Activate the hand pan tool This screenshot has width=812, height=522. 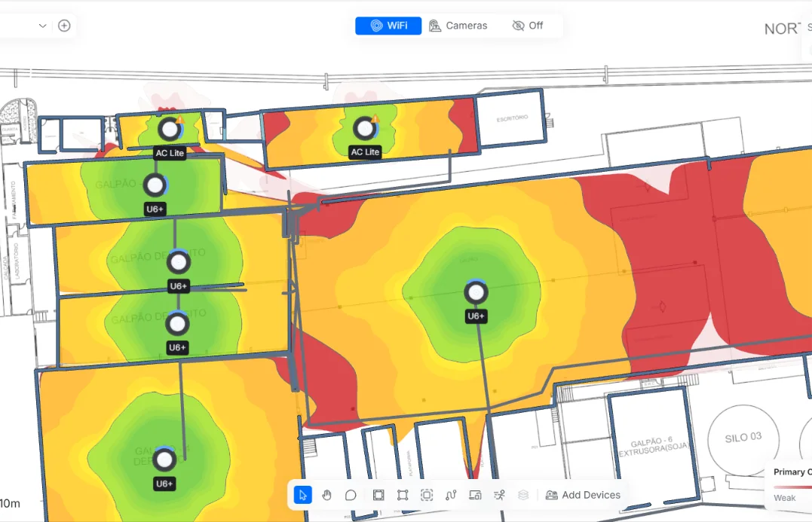(x=326, y=495)
